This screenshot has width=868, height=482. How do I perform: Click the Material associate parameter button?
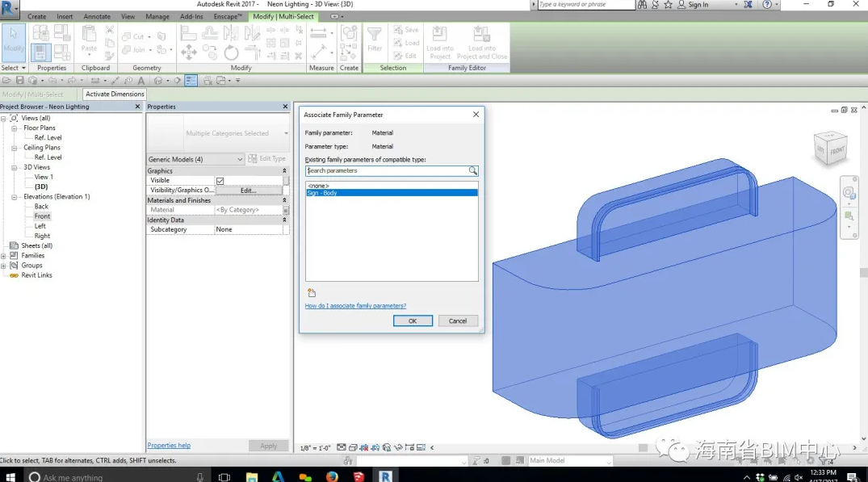286,210
